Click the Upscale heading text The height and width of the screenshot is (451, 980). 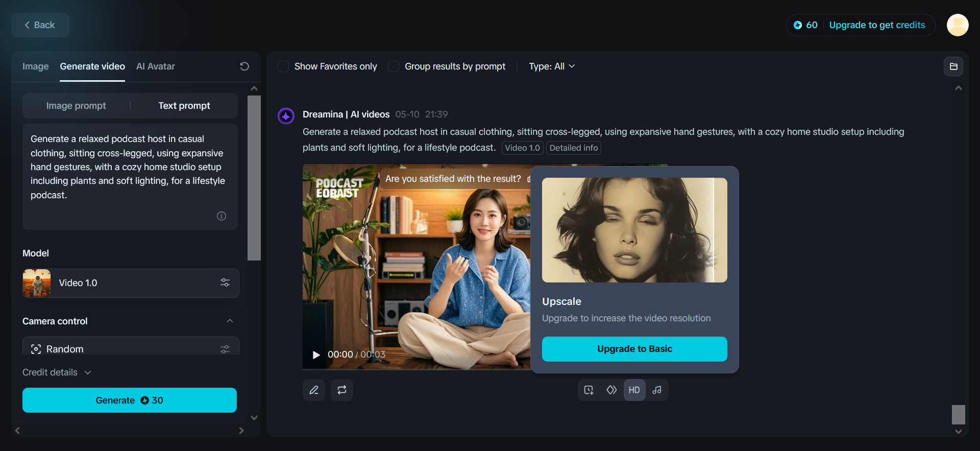[x=561, y=301]
